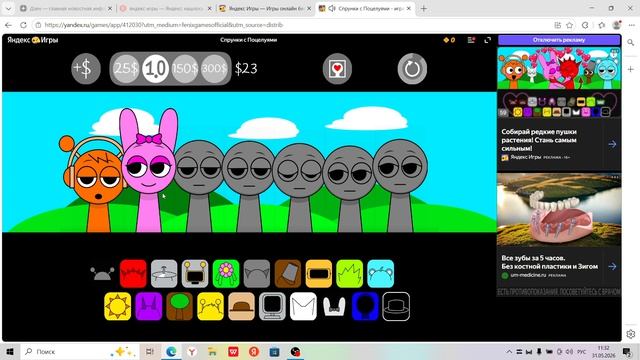This screenshot has height=360, width=640.
Task: Add page to favorites star
Action: pos(570,25)
